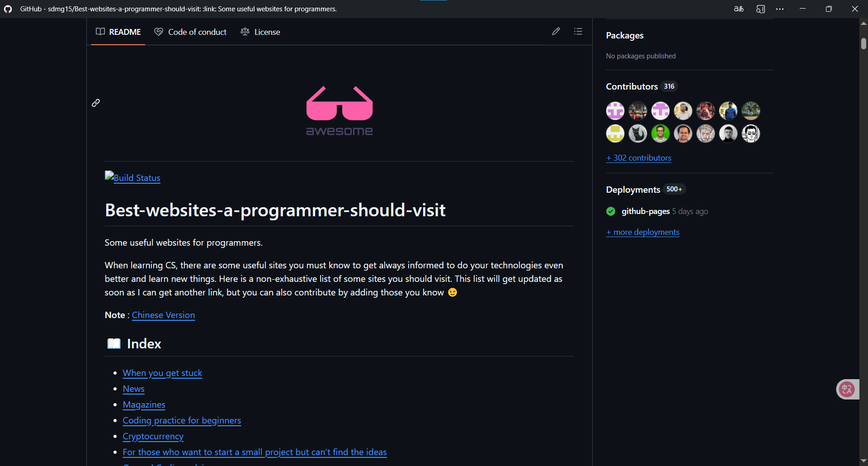Select the README tab
The width and height of the screenshot is (868, 466).
(118, 32)
